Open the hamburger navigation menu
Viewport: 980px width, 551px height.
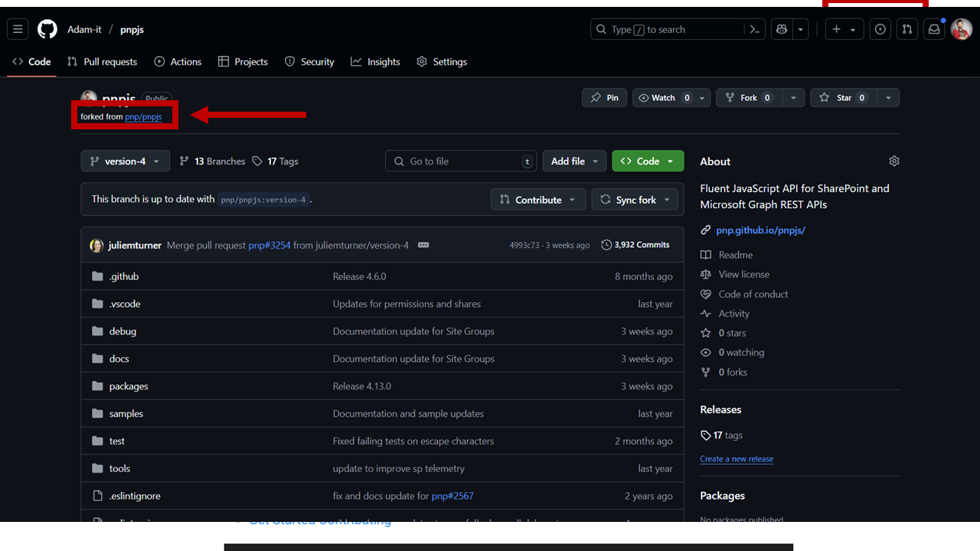point(18,30)
